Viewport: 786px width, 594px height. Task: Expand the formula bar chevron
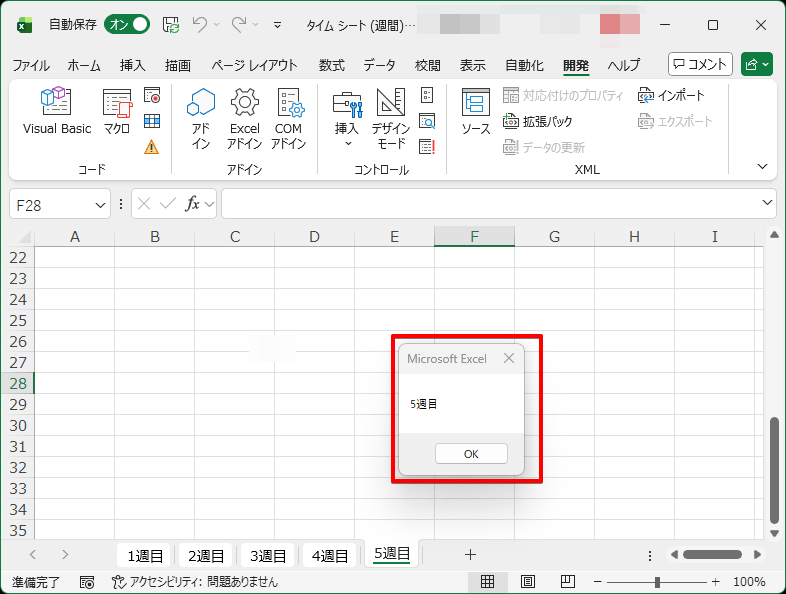click(x=767, y=203)
